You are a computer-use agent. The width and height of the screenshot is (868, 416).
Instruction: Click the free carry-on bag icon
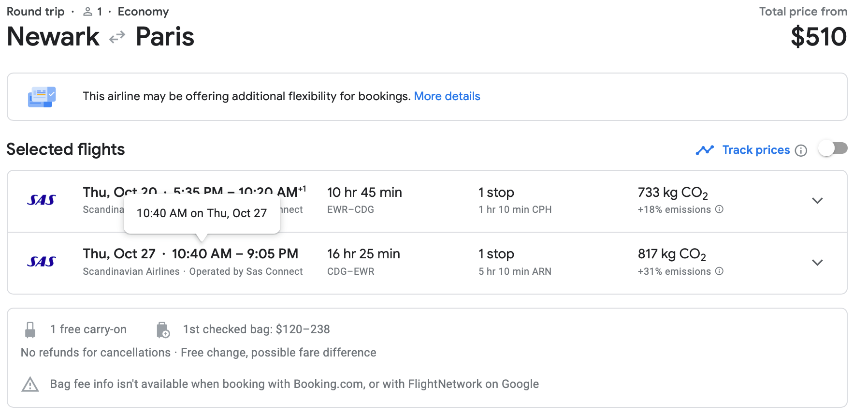[30, 330]
